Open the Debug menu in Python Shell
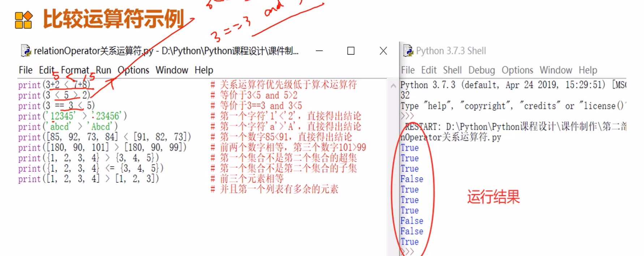 [482, 70]
